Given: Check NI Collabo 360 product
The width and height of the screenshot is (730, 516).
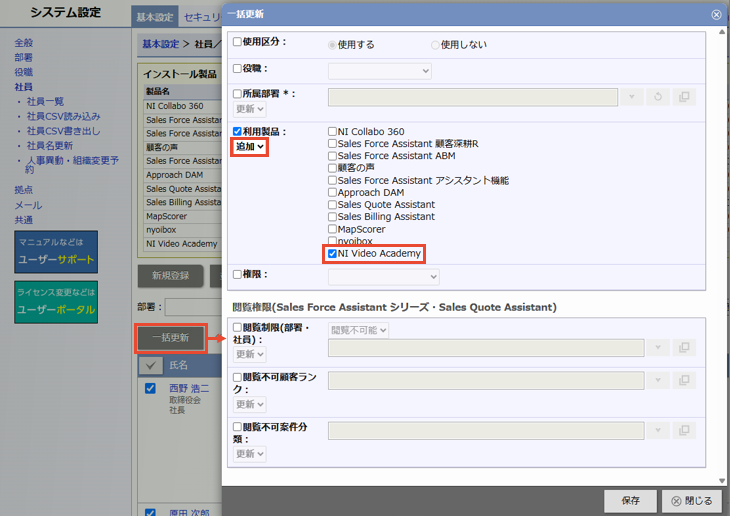Looking at the screenshot, I should click(332, 131).
